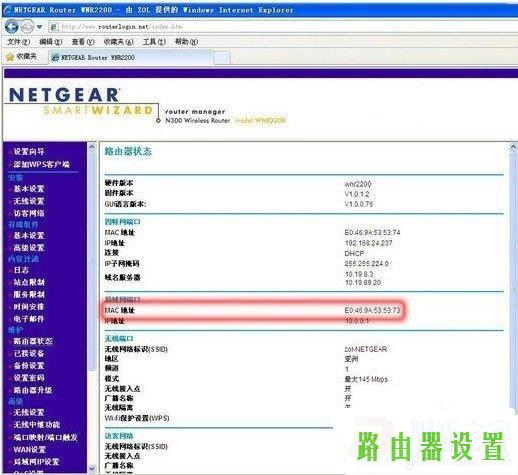Open the 端口映射/端口触发 sidebar link
Screen dimensions: 518x475
click(45, 437)
